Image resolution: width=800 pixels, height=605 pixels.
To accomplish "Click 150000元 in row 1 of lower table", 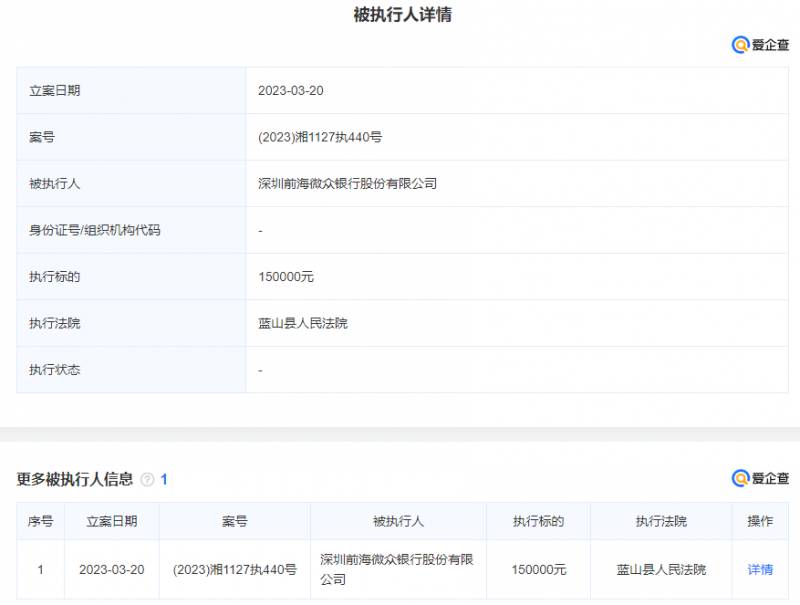I will coord(539,570).
